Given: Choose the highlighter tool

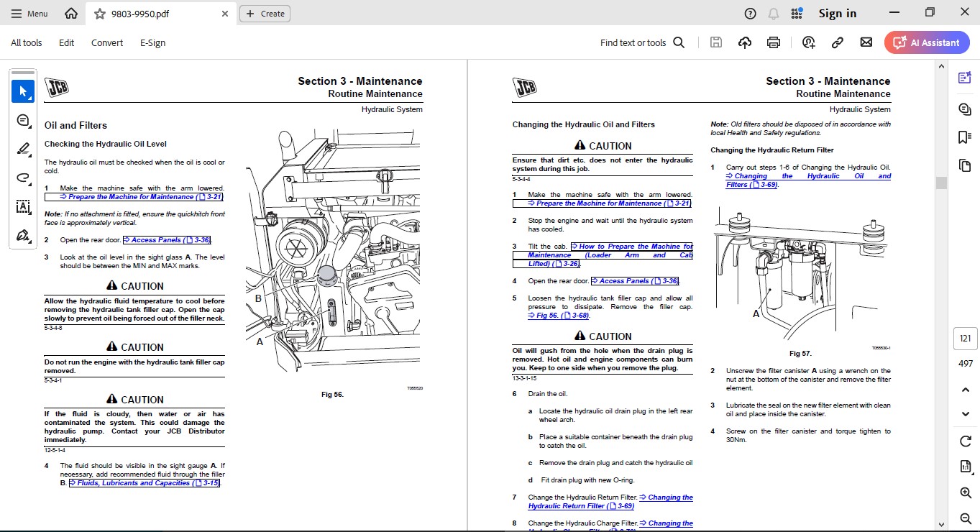Looking at the screenshot, I should [23, 149].
